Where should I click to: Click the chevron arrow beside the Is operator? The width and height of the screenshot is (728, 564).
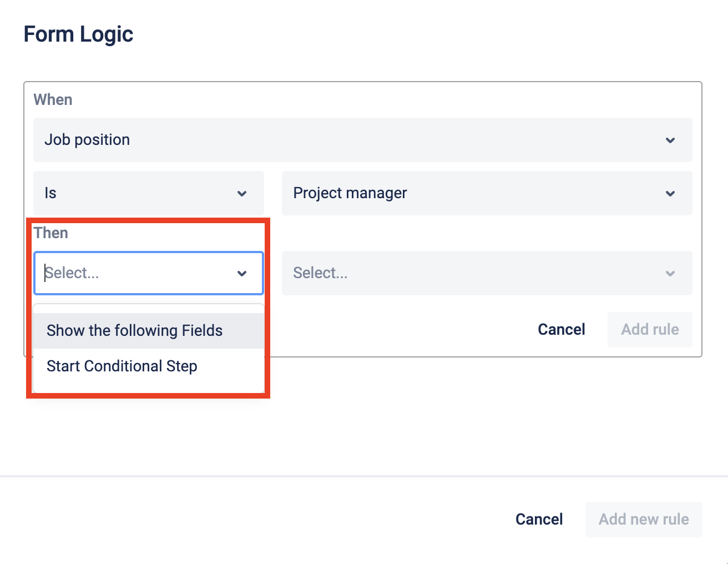point(242,193)
